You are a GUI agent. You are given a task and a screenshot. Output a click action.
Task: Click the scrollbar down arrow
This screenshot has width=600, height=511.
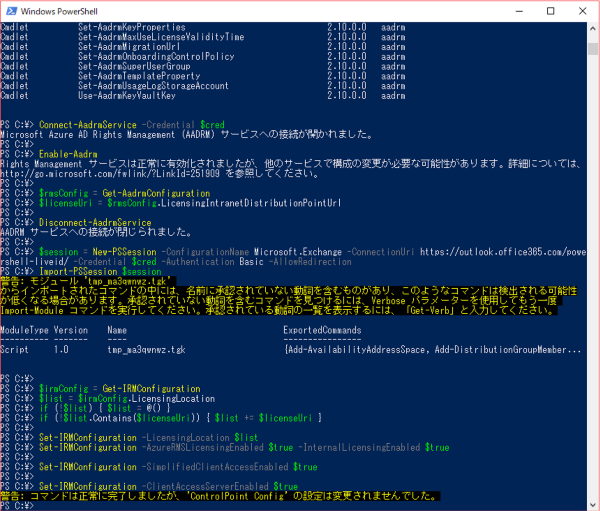click(x=593, y=505)
